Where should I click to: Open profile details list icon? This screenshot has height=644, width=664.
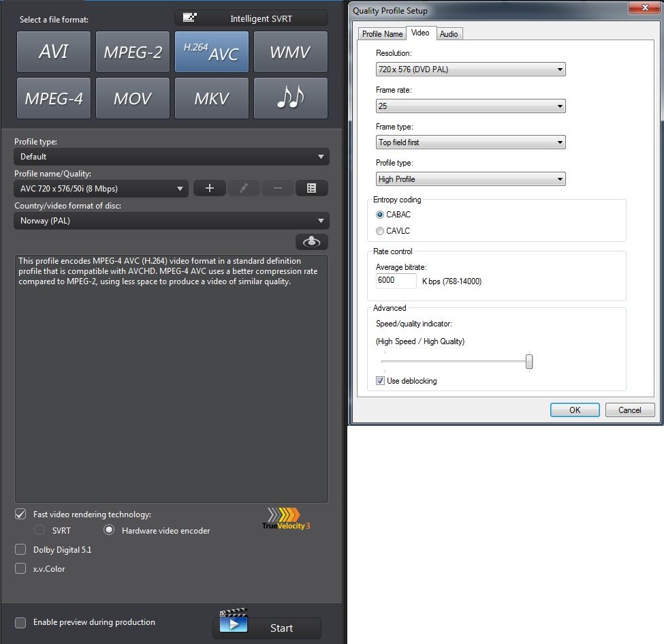click(x=312, y=188)
